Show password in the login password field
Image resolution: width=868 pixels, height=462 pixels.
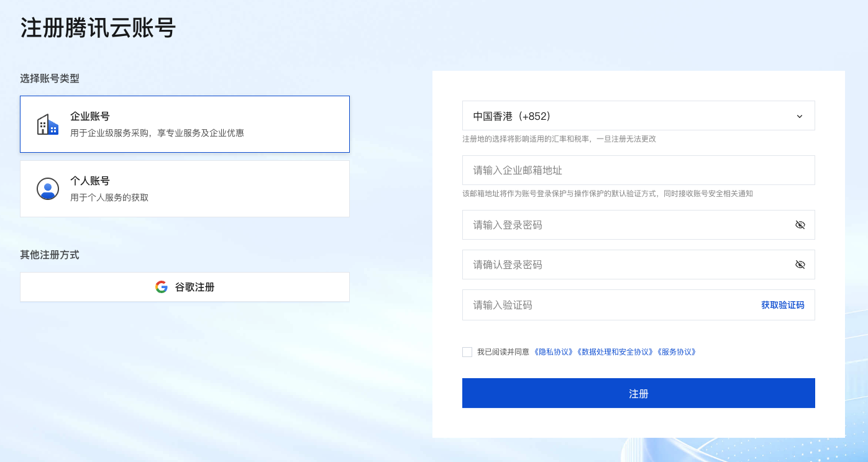(x=800, y=225)
